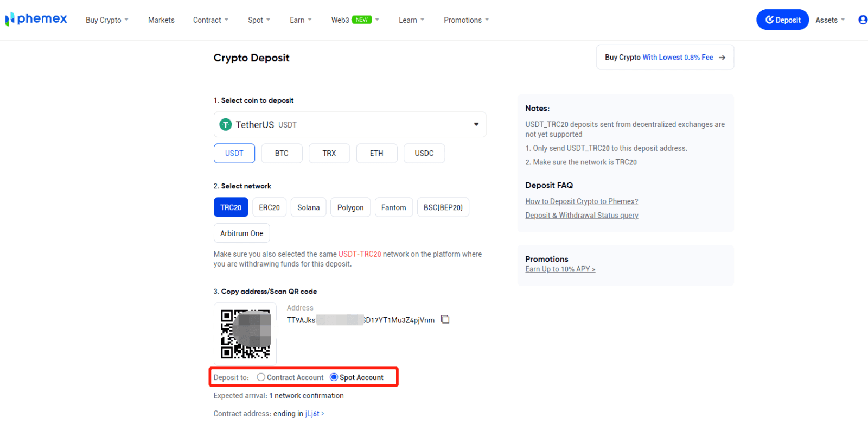Image resolution: width=868 pixels, height=424 pixels.
Task: View contract address ending in jLj6t
Action: (x=314, y=414)
